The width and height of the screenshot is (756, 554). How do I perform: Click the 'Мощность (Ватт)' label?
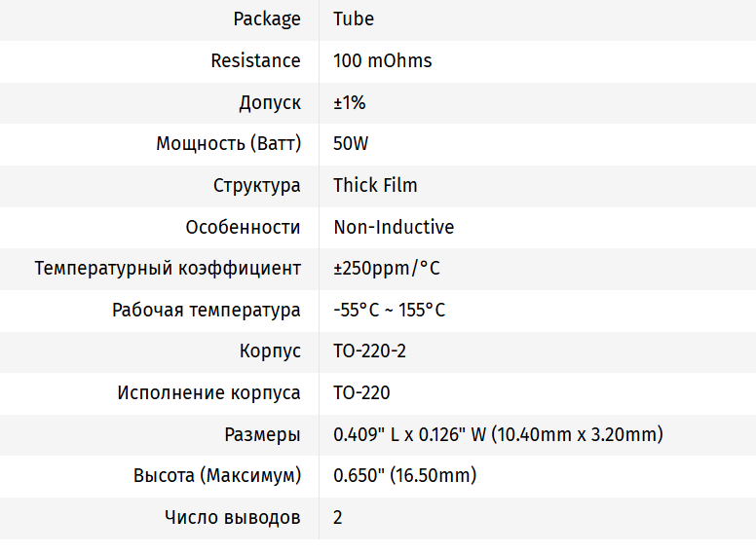point(228,144)
